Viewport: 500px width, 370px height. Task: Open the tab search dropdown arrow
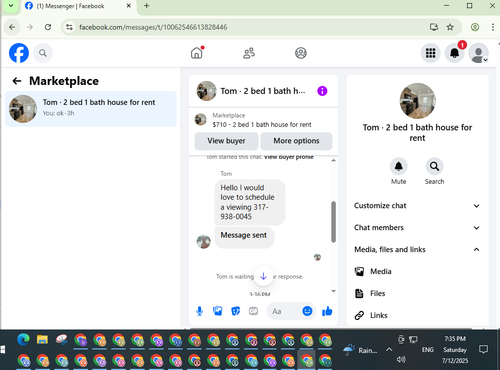(x=11, y=6)
